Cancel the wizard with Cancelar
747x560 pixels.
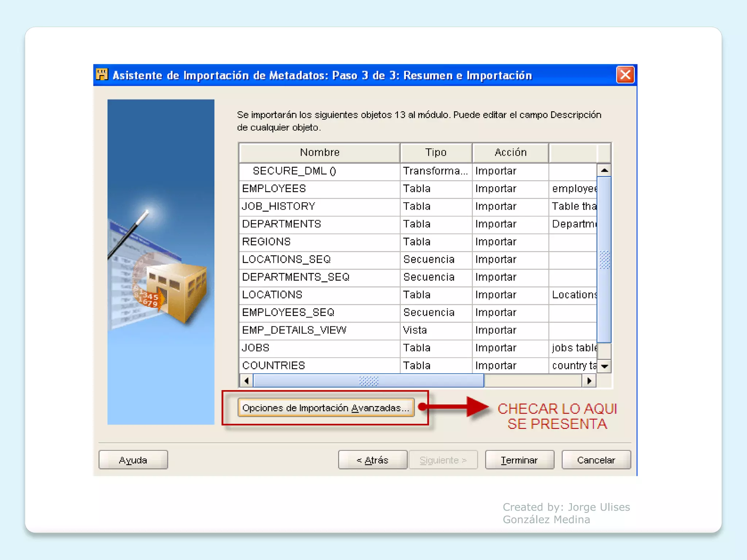coord(596,460)
